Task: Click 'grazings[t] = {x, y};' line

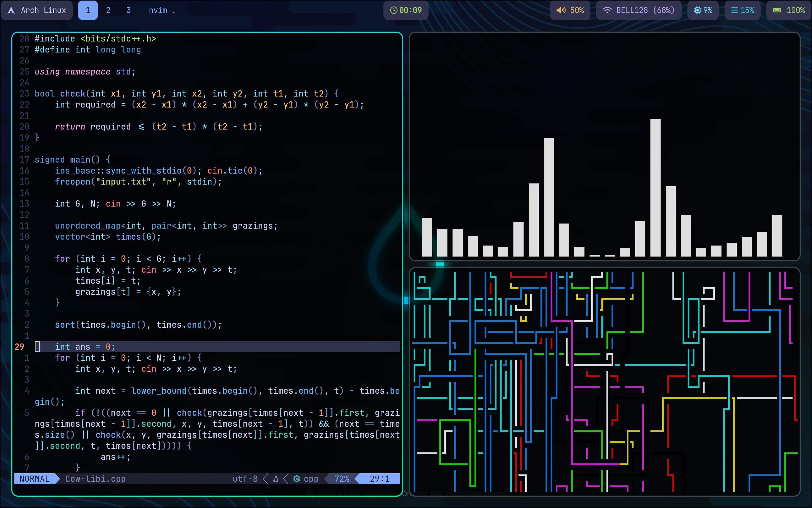Action: click(128, 292)
